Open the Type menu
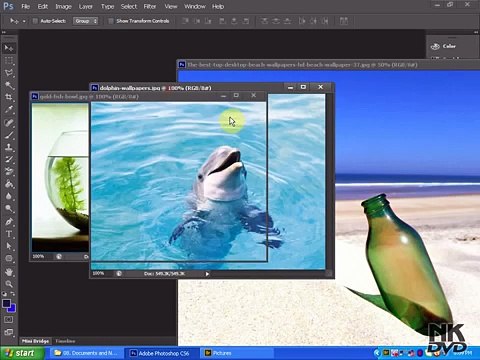The height and width of the screenshot is (360, 480). coord(107,6)
